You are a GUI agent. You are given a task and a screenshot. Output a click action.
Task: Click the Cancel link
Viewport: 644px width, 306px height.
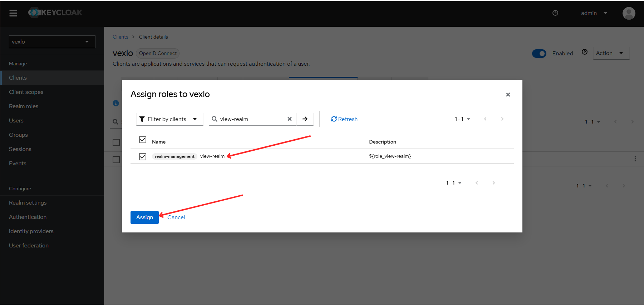[176, 217]
